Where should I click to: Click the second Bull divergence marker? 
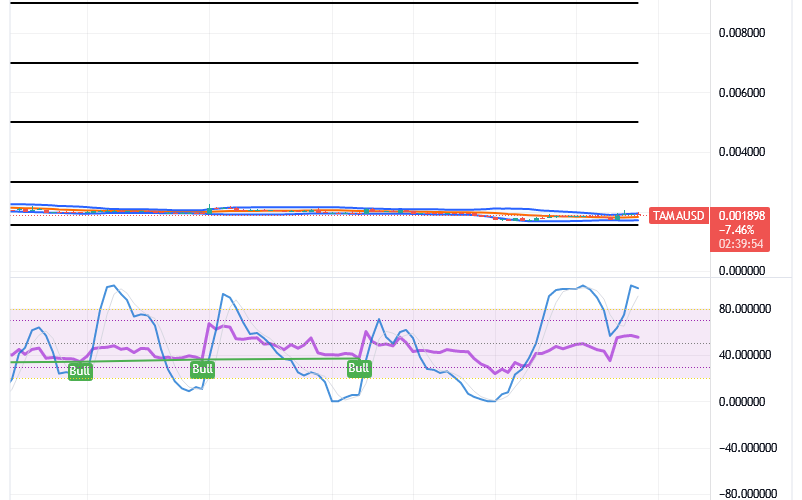point(202,369)
